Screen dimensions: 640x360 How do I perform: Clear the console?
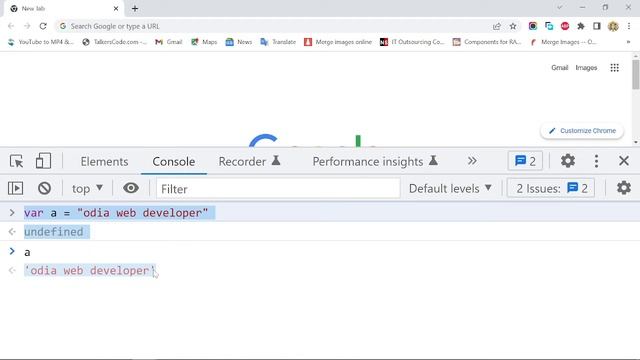click(44, 188)
